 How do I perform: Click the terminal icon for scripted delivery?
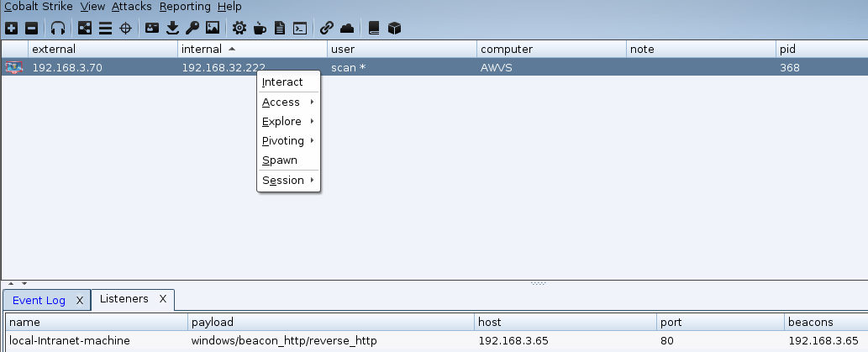pos(300,28)
